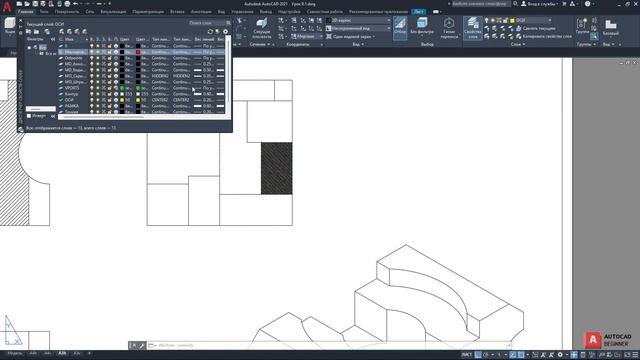Open the AutoCAD application menu logo
The height and width of the screenshot is (360, 640).
[x=7, y=7]
